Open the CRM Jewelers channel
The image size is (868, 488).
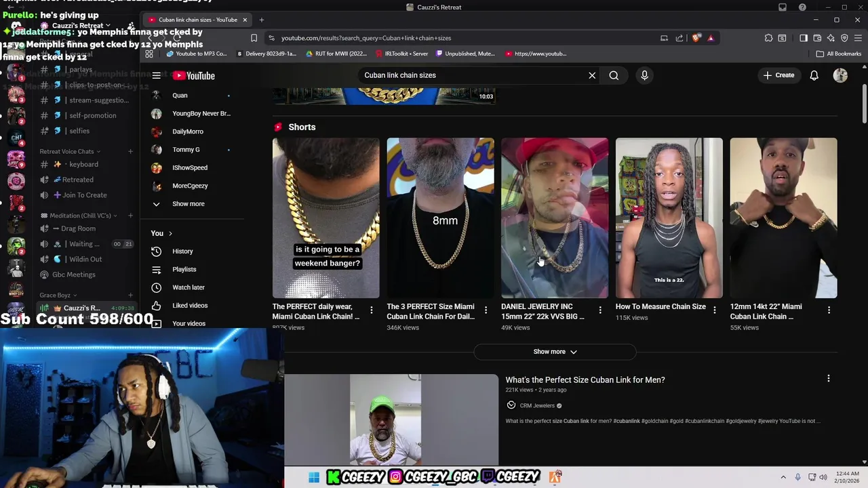click(x=537, y=406)
